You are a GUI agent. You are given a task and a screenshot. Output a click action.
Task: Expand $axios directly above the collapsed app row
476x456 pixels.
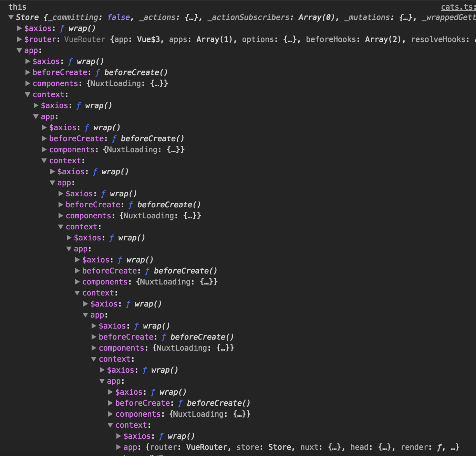pyautogui.click(x=119, y=436)
